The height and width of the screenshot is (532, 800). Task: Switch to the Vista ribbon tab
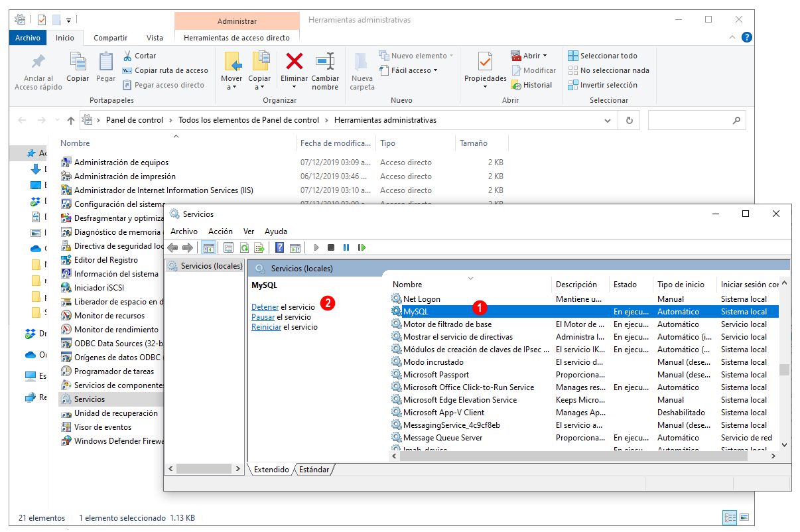point(155,38)
